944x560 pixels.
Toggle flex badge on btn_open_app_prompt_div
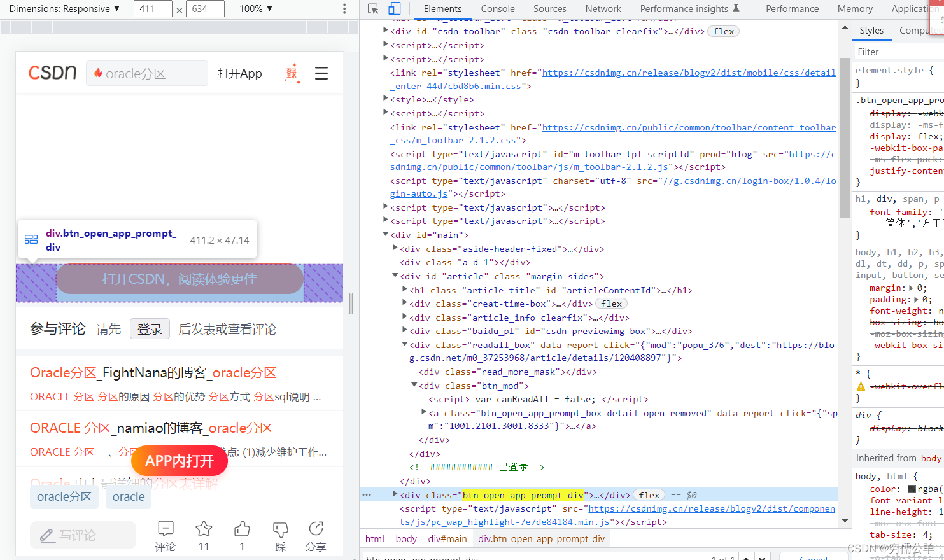tap(649, 495)
